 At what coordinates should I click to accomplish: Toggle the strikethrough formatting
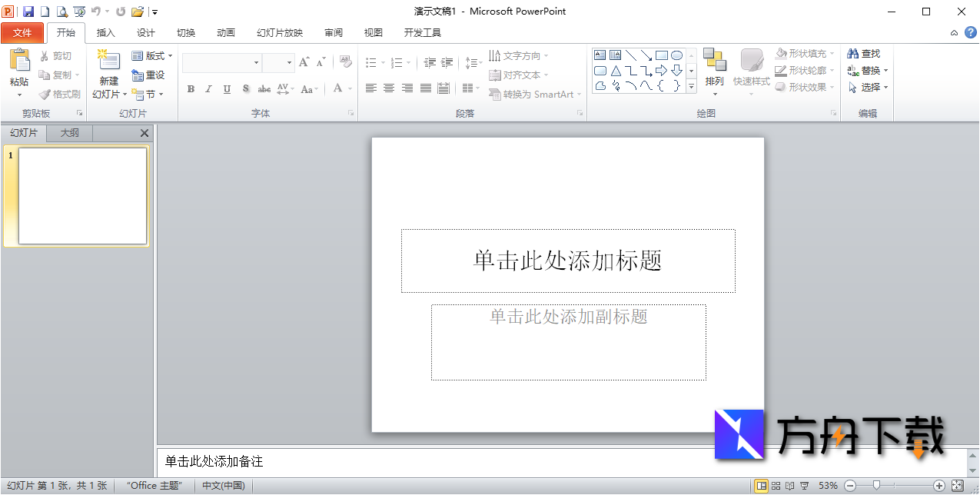264,89
